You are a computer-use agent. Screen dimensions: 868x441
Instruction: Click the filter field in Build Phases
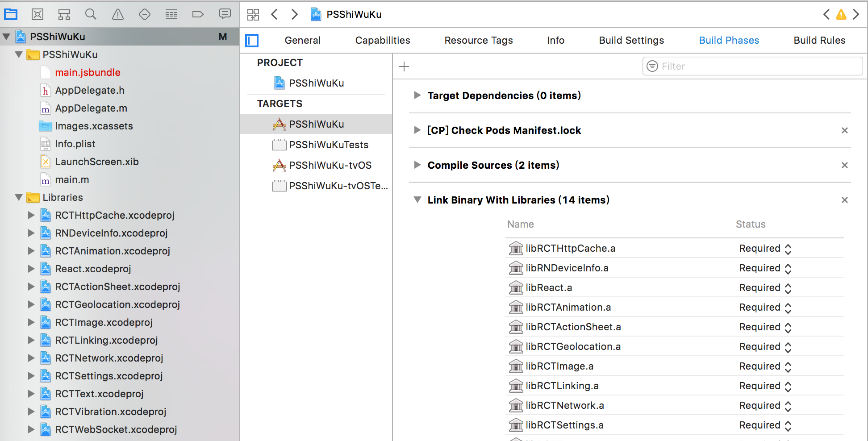752,66
